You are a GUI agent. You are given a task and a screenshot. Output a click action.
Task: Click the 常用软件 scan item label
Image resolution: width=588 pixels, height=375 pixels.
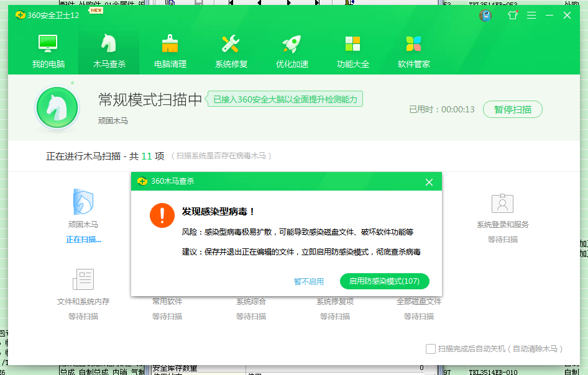[x=167, y=301]
